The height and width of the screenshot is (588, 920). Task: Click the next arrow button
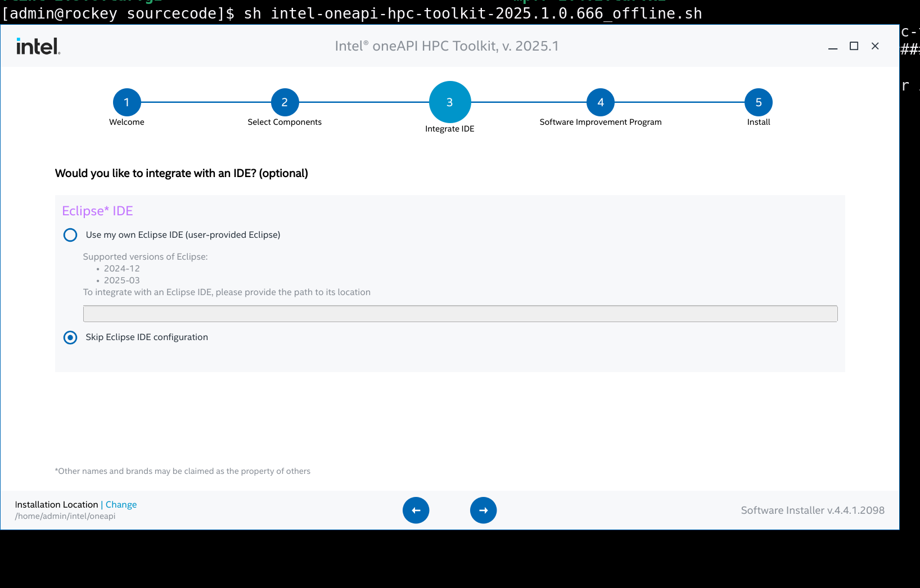pyautogui.click(x=484, y=510)
